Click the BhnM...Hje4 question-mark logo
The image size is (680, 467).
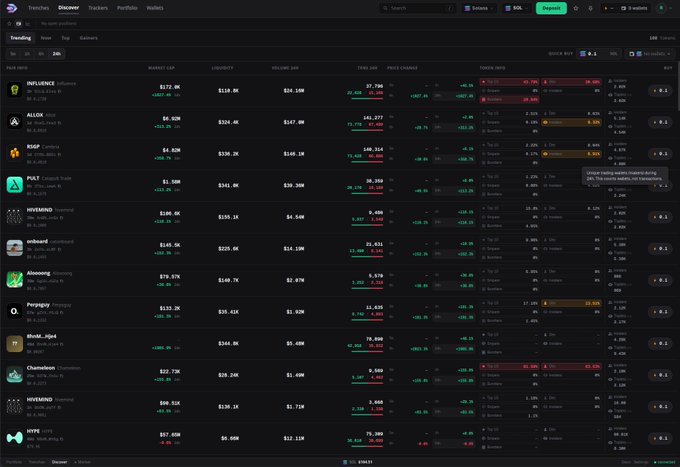pos(14,343)
